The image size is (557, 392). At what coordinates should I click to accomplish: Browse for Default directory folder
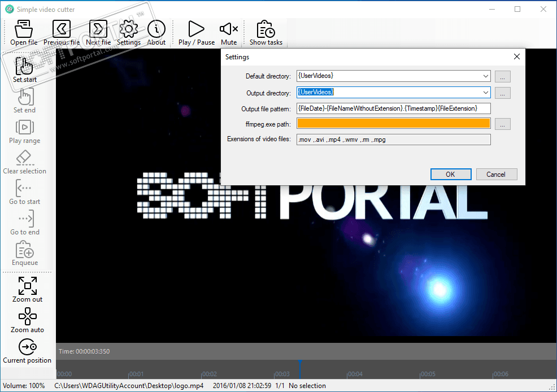[502, 76]
